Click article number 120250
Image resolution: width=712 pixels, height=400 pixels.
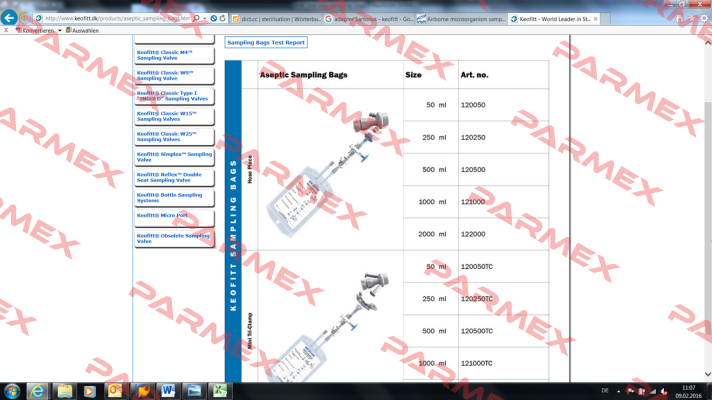tap(473, 137)
